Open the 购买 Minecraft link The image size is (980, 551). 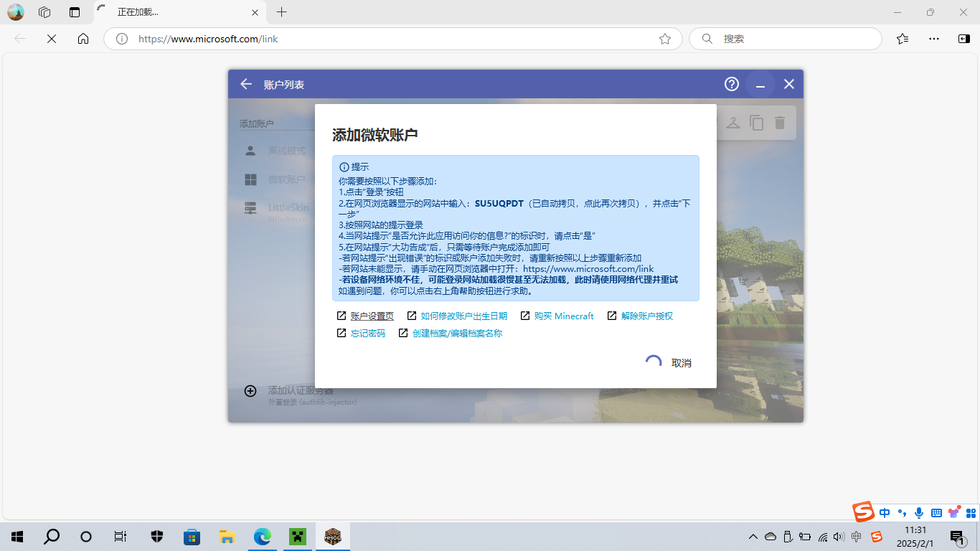(564, 316)
